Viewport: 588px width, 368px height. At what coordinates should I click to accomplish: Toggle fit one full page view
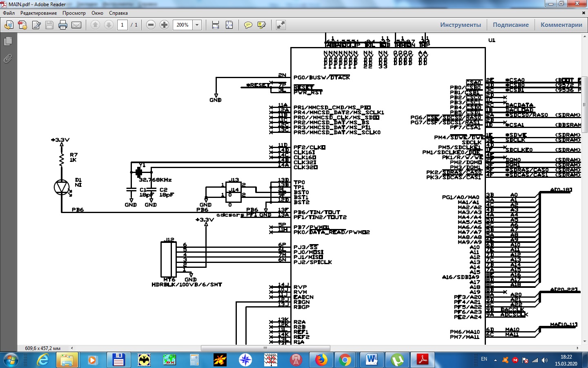[229, 25]
